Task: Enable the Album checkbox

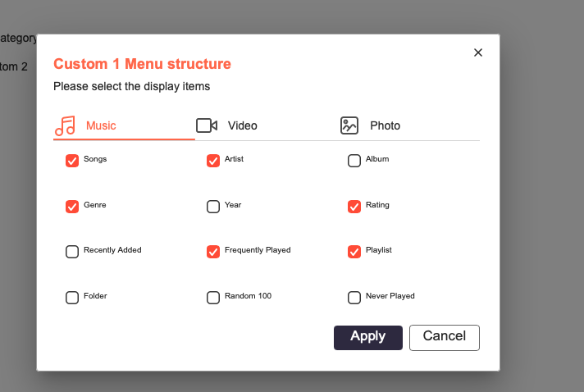Action: 354,161
